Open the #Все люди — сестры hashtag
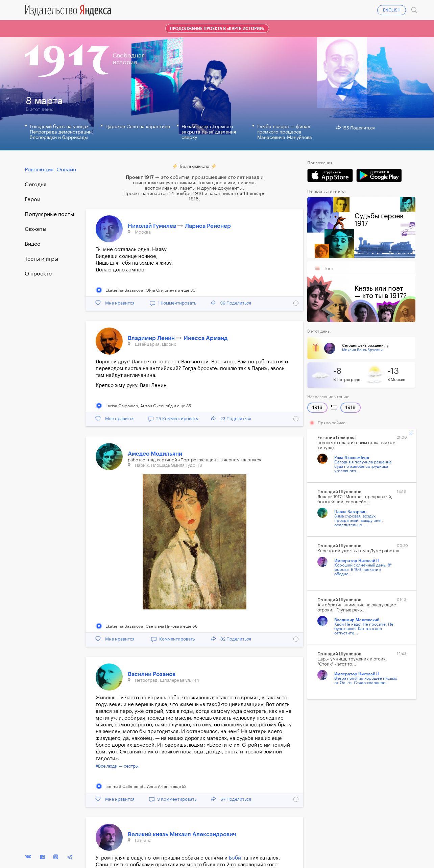This screenshot has height=868, width=434. click(117, 766)
